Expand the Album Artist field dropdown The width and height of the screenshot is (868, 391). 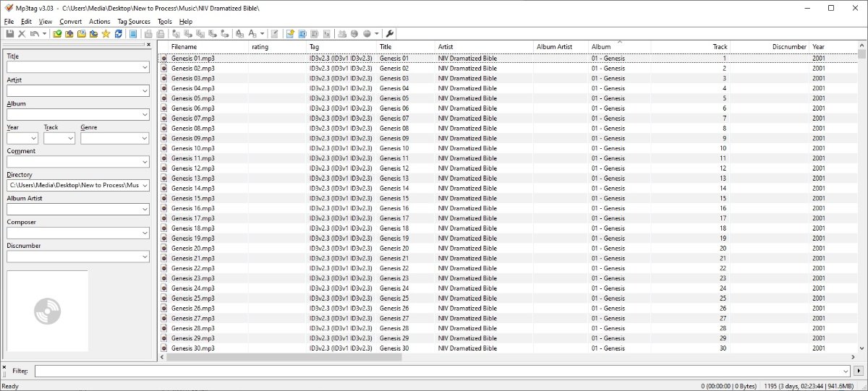point(144,209)
